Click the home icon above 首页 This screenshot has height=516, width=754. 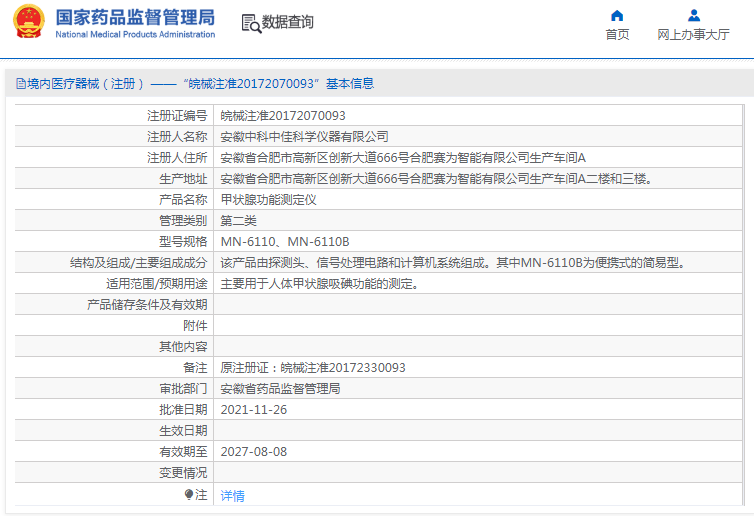point(617,15)
